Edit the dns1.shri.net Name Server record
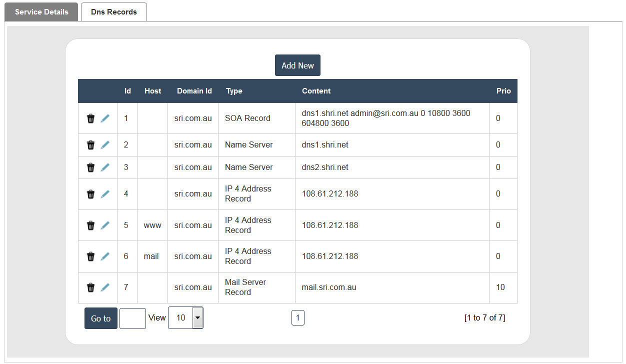The height and width of the screenshot is (364, 626). pyautogui.click(x=105, y=145)
